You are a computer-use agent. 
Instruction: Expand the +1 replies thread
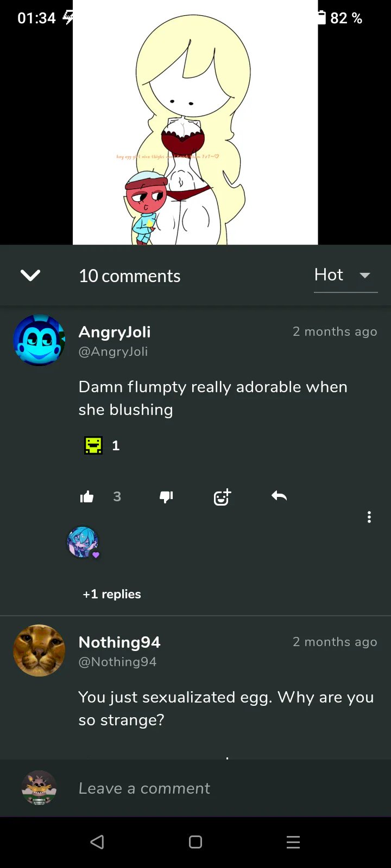coord(112,594)
